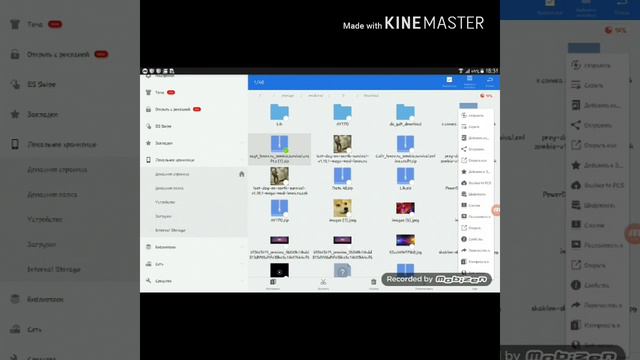Uncheck the green-checked selected zip file
Viewport: 640px width, 360px height.
pyautogui.click(x=286, y=151)
